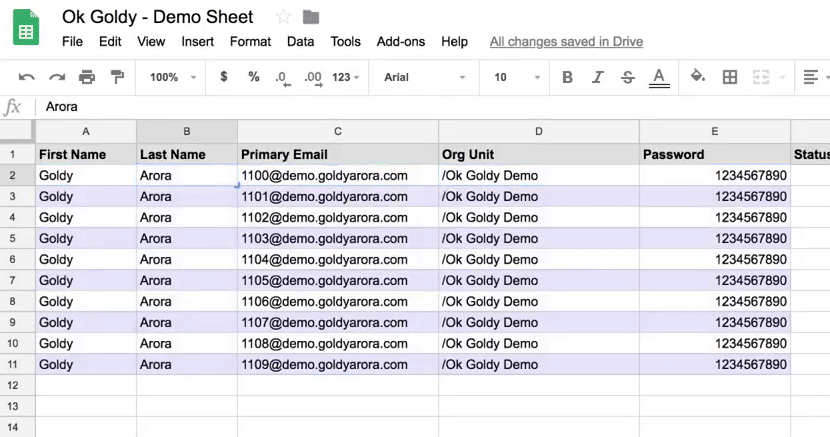Click the Print icon

tap(87, 77)
